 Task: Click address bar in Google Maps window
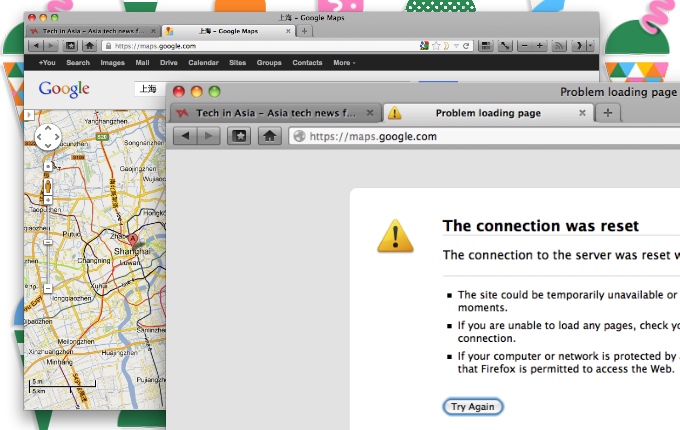click(288, 46)
